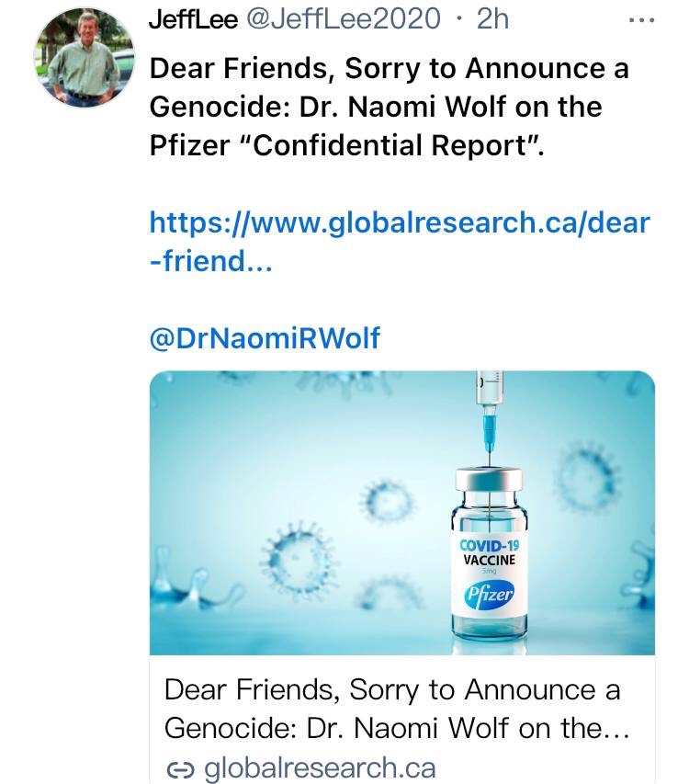Image resolution: width=689 pixels, height=784 pixels.
Task: Select the bold tweet line starting "Dear Friends, Sorry"
Action: pos(389,69)
